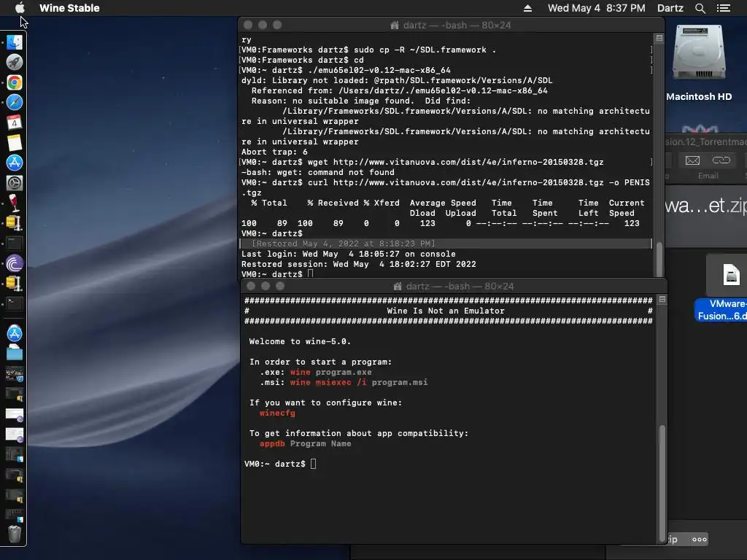Viewport: 747px width, 560px height.
Task: Open zip archiver icon just below BitTorrent
Action: (x=15, y=284)
